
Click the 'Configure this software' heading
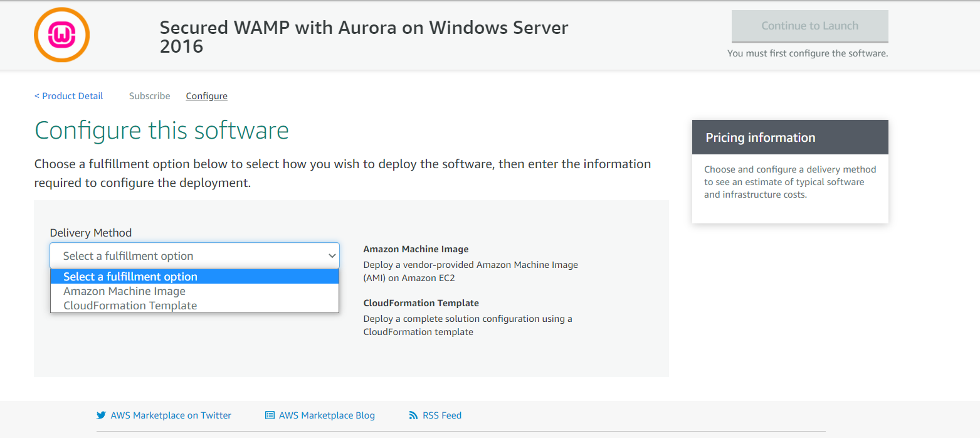(162, 131)
